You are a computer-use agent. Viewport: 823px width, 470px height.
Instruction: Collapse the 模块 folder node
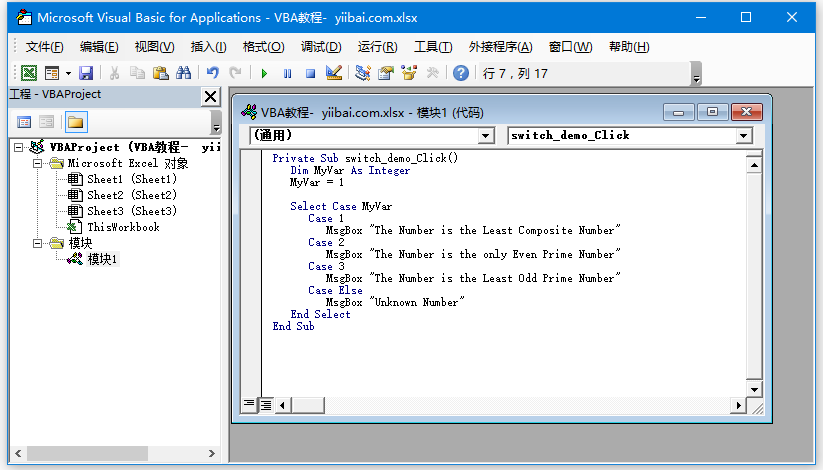click(x=37, y=243)
